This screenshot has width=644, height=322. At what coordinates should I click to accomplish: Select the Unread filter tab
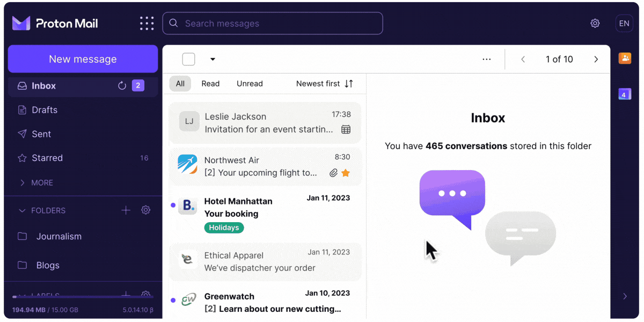point(250,84)
